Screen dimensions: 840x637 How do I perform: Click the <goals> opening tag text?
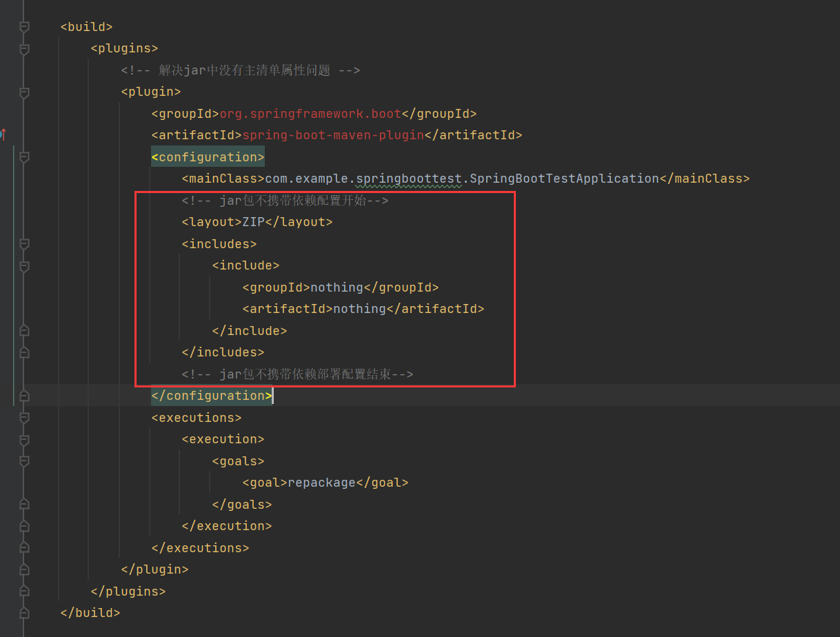(x=239, y=461)
